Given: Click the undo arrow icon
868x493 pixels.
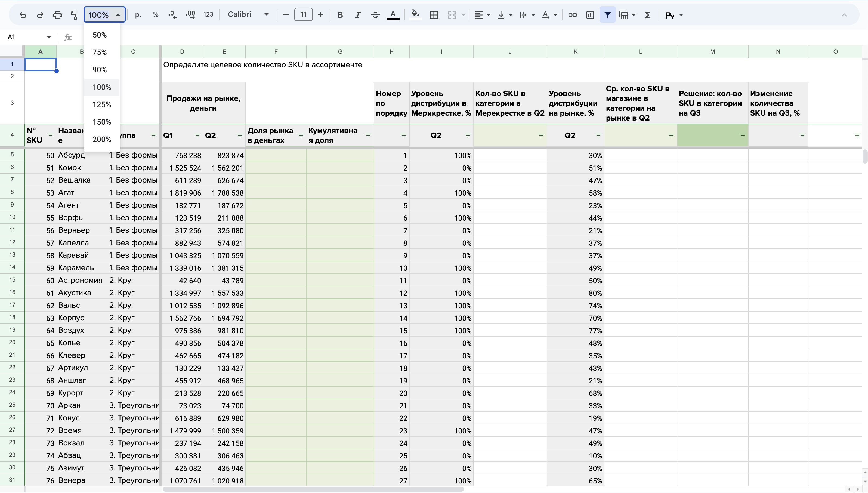Looking at the screenshot, I should [23, 15].
